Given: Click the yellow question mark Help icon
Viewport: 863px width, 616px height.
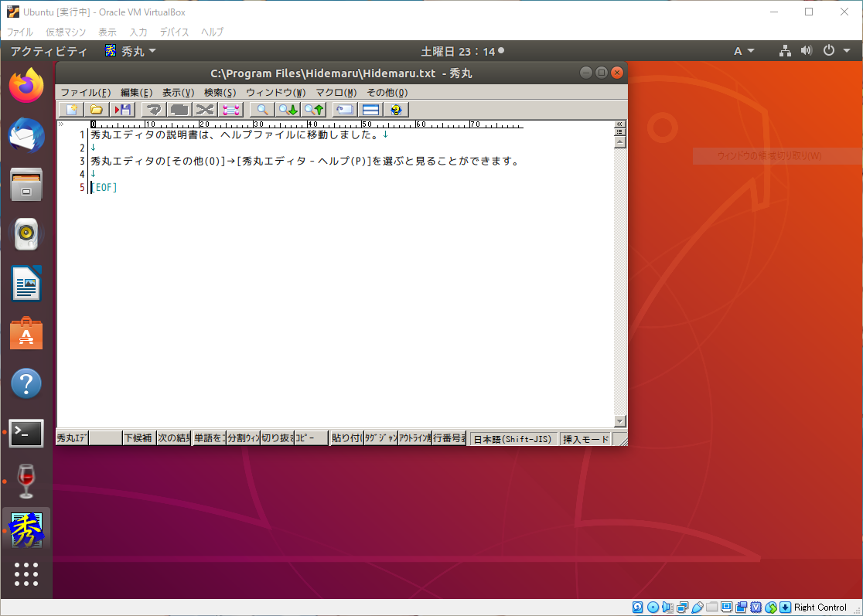Looking at the screenshot, I should [396, 110].
